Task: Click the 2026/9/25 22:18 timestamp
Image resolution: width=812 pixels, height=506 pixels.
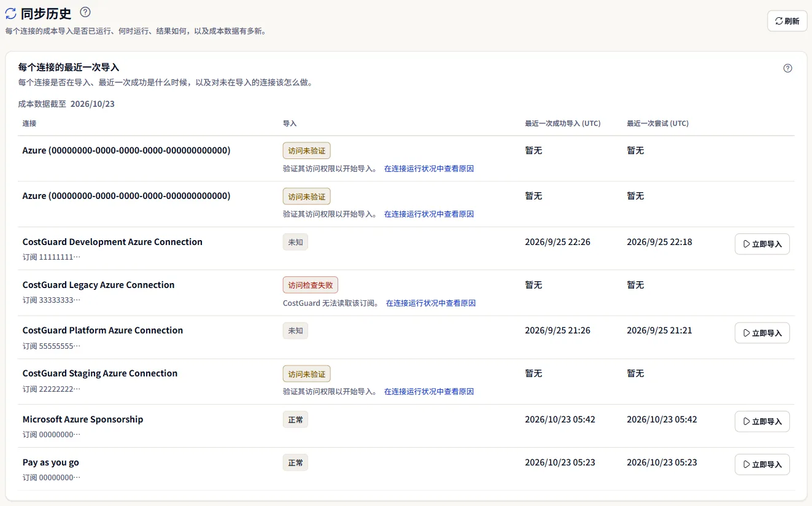Action: [659, 242]
